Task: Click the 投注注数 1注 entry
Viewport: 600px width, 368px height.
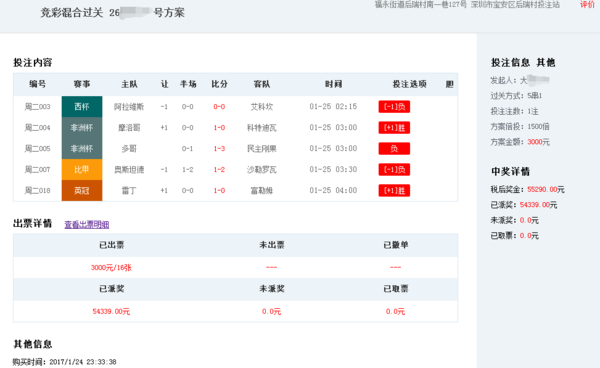Action: click(x=515, y=111)
